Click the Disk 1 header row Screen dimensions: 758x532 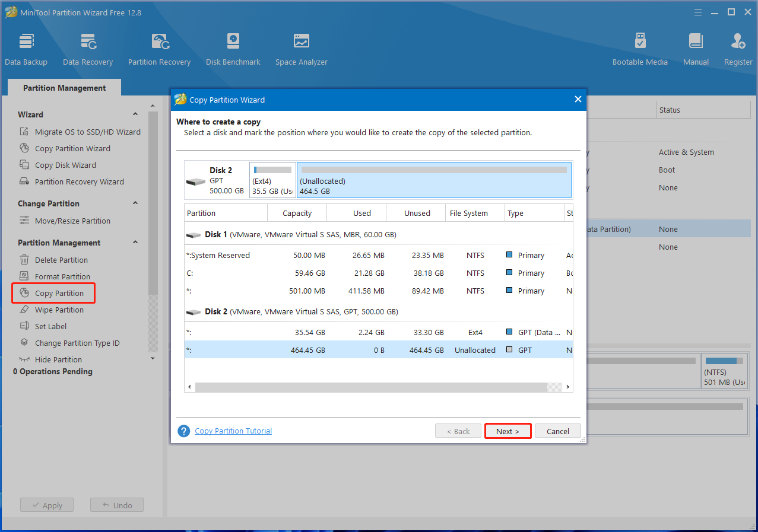coord(378,235)
